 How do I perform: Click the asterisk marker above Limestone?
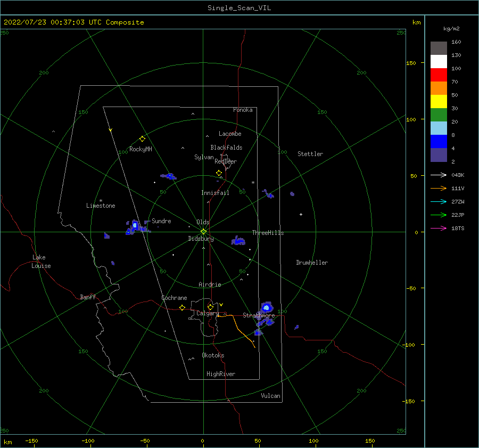pyautogui.click(x=101, y=201)
